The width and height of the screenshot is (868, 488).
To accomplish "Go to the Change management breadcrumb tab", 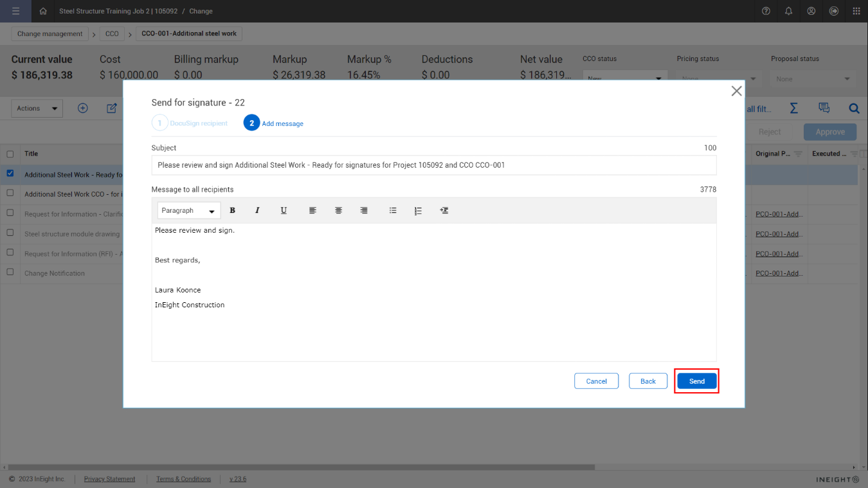I will point(50,33).
